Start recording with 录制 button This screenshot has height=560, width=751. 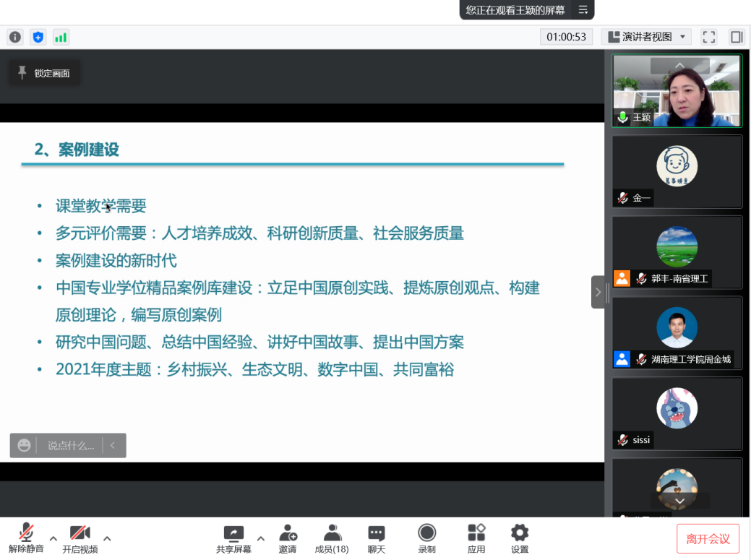click(x=427, y=538)
